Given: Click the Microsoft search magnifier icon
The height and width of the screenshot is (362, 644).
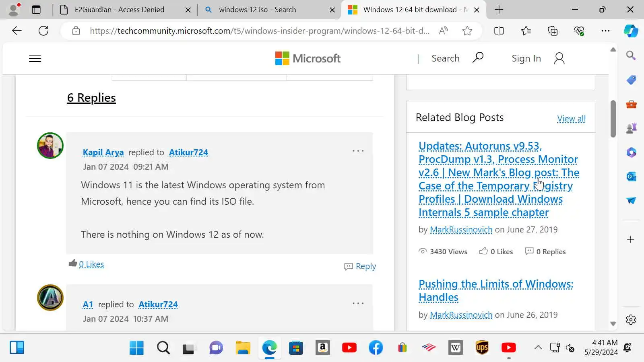Looking at the screenshot, I should 478,58.
